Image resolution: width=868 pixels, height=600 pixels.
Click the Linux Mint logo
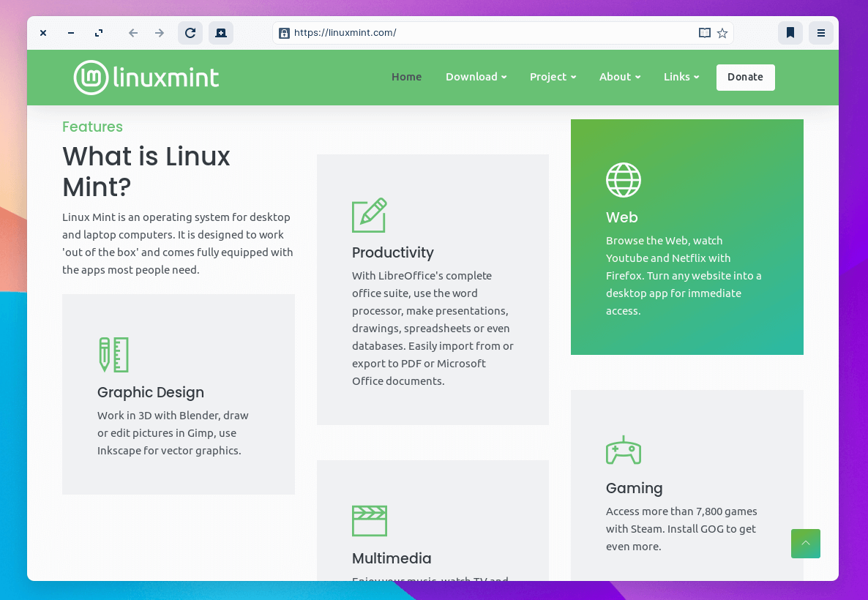tap(146, 78)
